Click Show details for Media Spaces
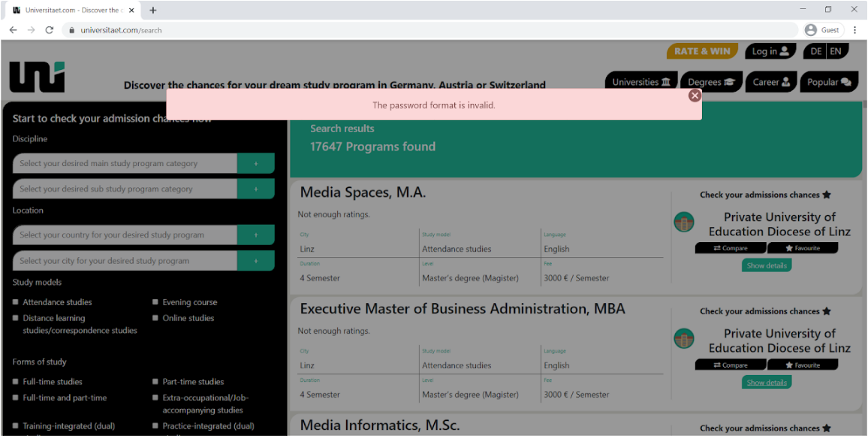Viewport: 868px width, 436px height. coord(767,265)
